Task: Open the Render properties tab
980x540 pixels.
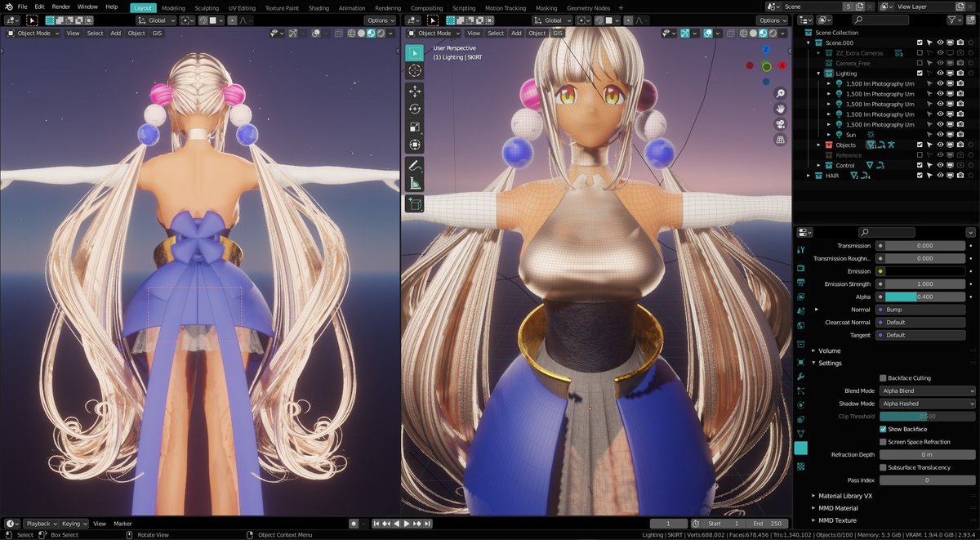Action: (x=800, y=267)
